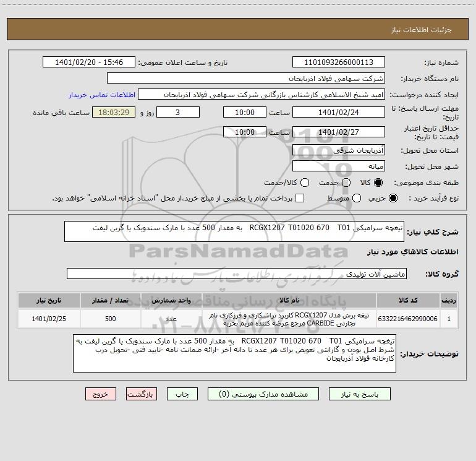
Task: Click the unit cell عدد
Action: coord(171,319)
